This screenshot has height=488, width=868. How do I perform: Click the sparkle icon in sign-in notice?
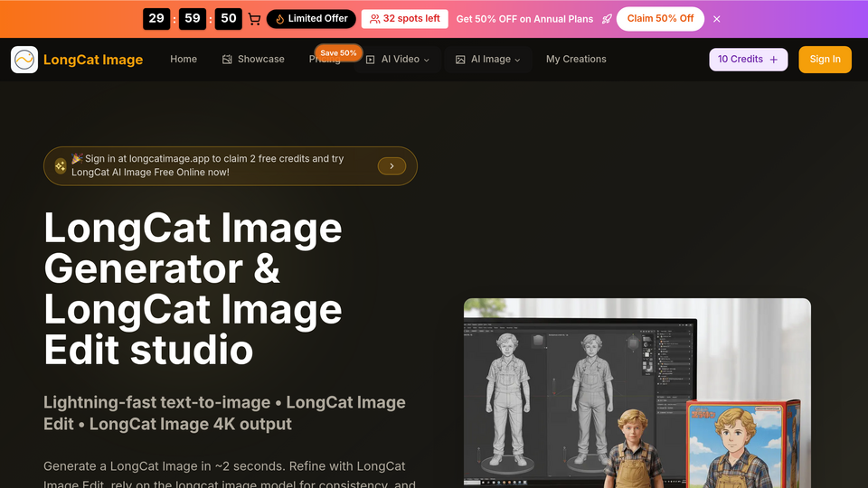click(x=60, y=165)
